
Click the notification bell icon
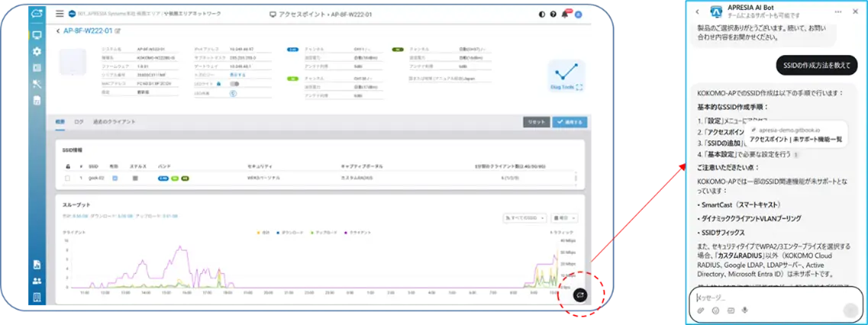[566, 14]
